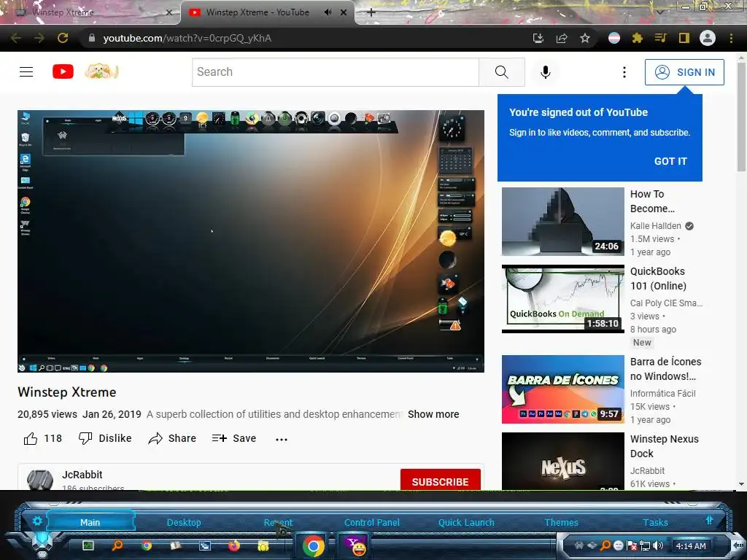
Task: Open a new browser tab
Action: [371, 12]
